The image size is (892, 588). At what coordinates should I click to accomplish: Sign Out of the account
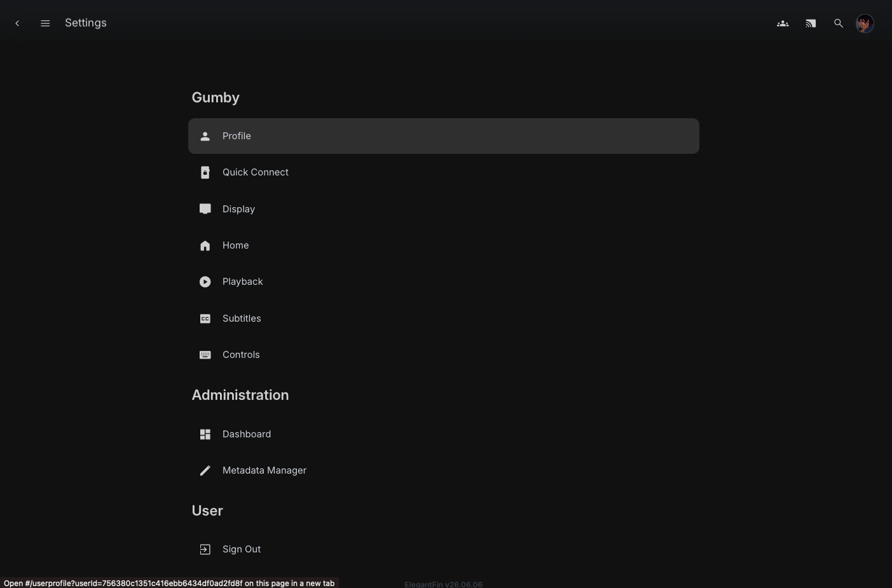tap(444, 549)
